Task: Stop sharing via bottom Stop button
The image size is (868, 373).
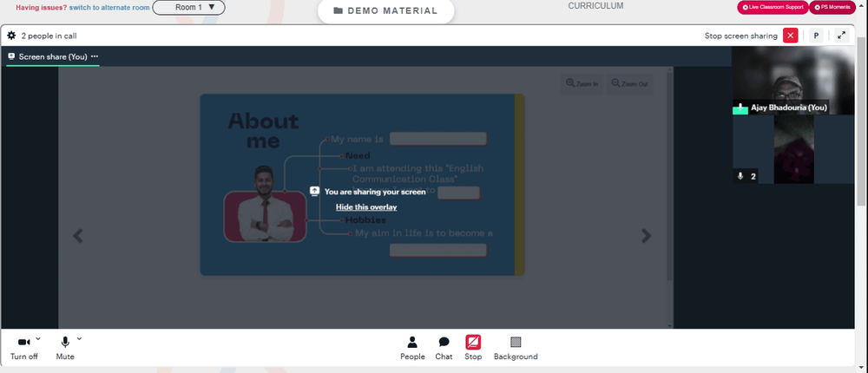Action: point(473,349)
